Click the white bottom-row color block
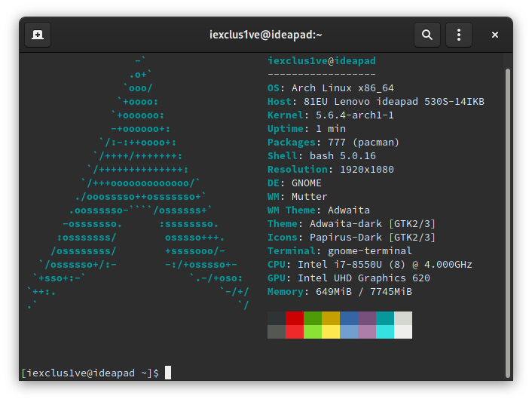 403,332
